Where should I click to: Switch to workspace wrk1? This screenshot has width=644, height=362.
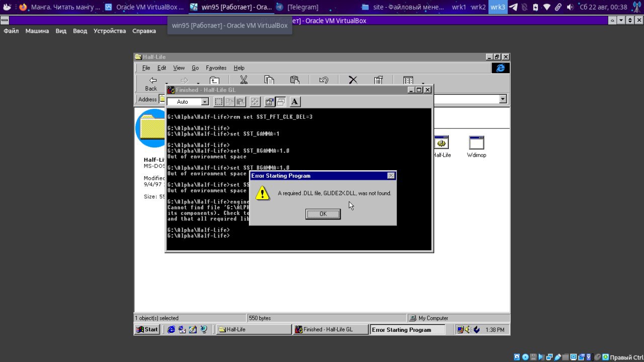coord(459,7)
